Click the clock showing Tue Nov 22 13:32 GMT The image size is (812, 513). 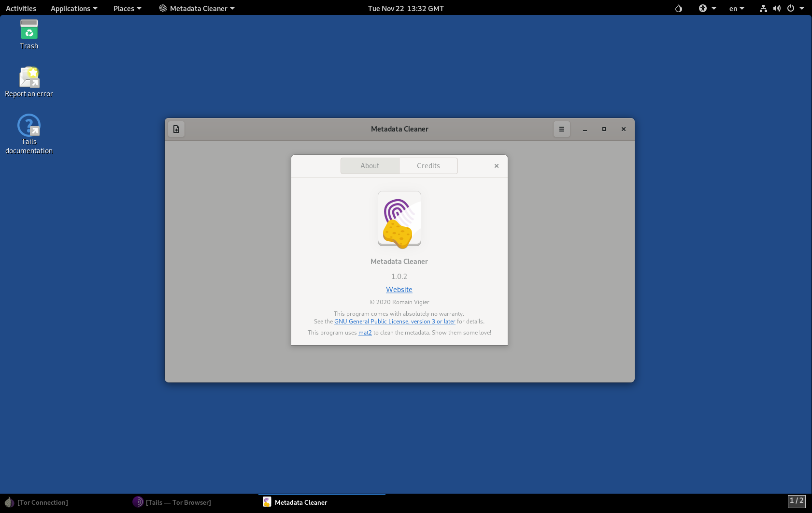pos(406,8)
